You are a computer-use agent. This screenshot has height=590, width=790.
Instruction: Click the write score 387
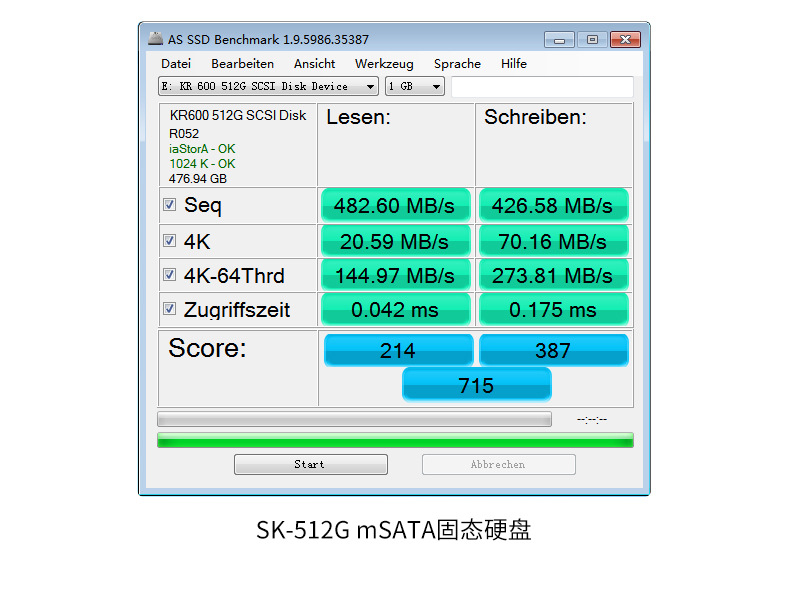point(554,350)
